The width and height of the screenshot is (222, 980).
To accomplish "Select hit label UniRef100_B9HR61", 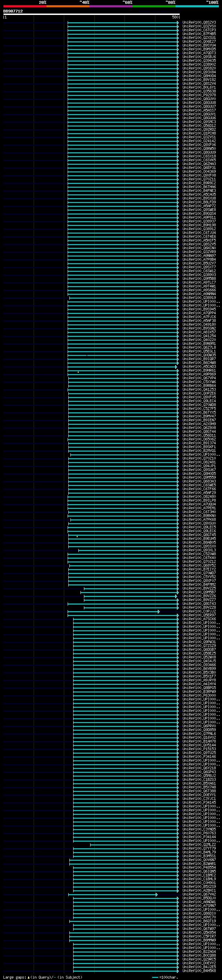I will coord(199,371).
